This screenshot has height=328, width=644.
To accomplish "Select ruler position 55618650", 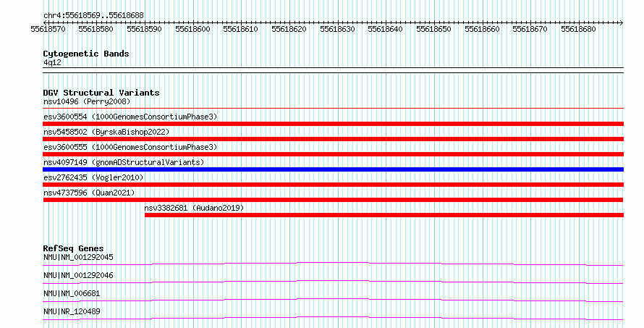I will point(433,29).
